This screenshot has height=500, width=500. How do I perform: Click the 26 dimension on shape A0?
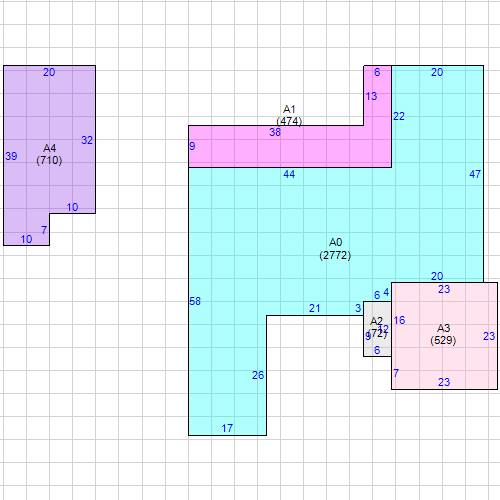point(258,375)
